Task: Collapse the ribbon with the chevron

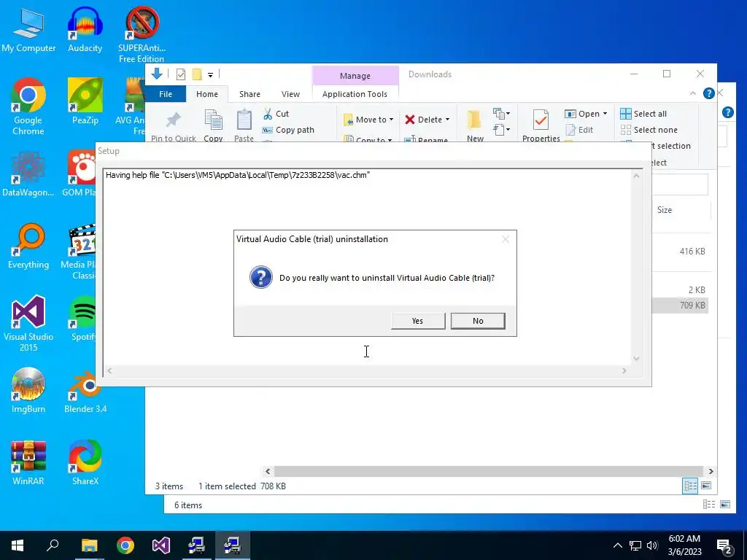Action: click(x=693, y=93)
